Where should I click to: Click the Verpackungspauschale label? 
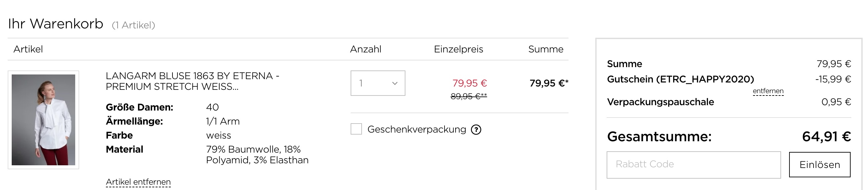click(660, 102)
